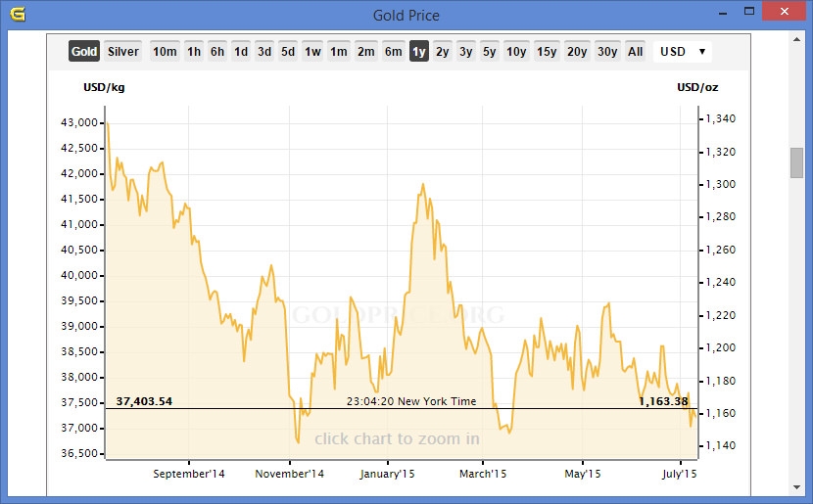Click the November'14 axis label
Image resolution: width=813 pixels, height=504 pixels.
point(289,474)
